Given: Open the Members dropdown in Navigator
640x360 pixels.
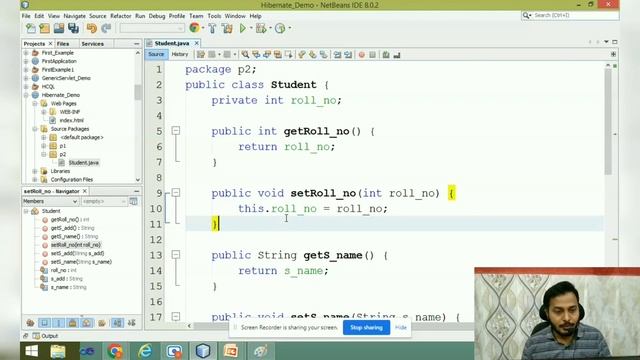Looking at the screenshot, I should click(50, 201).
